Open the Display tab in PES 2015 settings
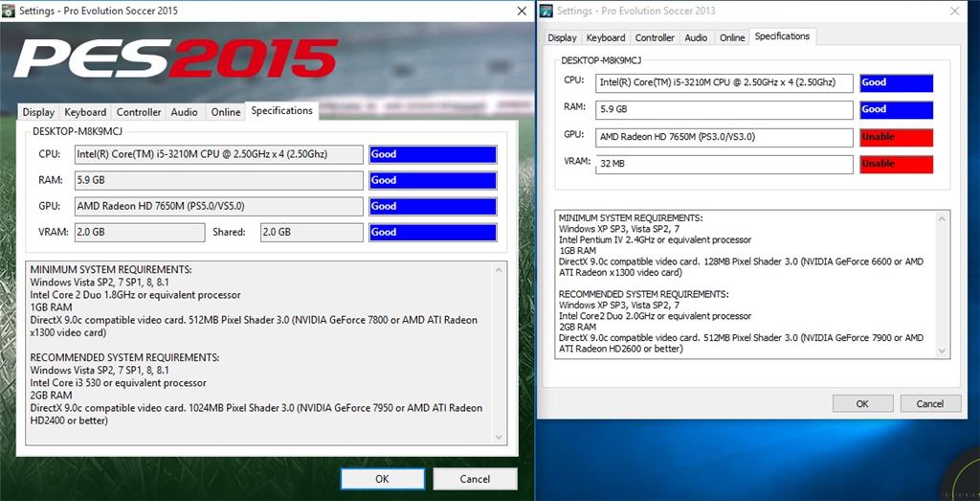The width and height of the screenshot is (980, 501). point(38,112)
